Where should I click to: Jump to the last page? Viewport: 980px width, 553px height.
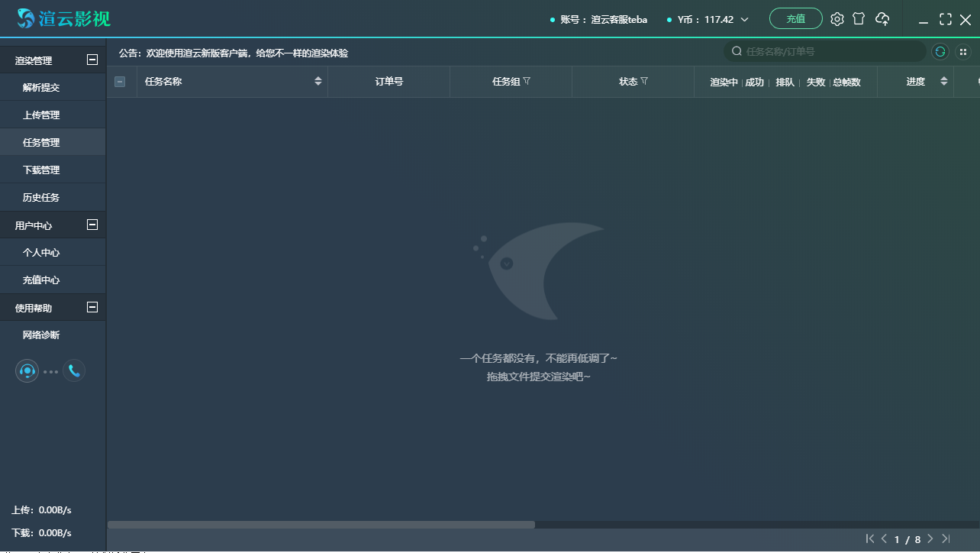(946, 538)
